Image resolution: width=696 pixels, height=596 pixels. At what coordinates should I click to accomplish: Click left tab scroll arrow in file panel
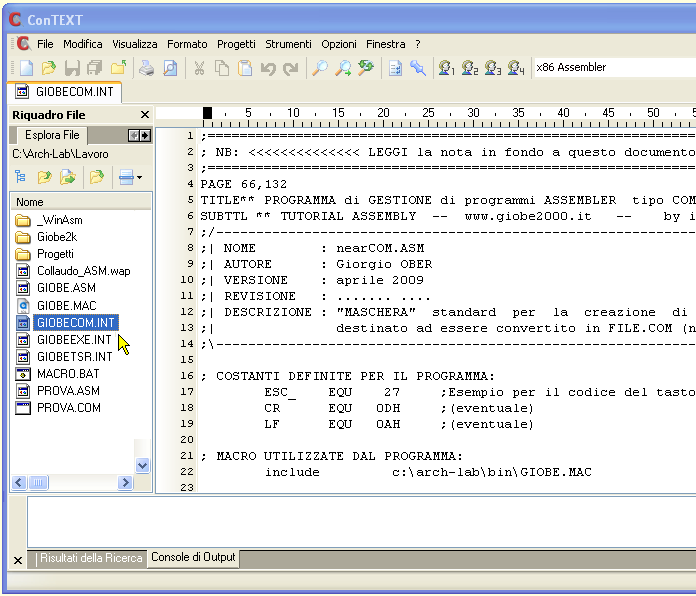coord(134,135)
